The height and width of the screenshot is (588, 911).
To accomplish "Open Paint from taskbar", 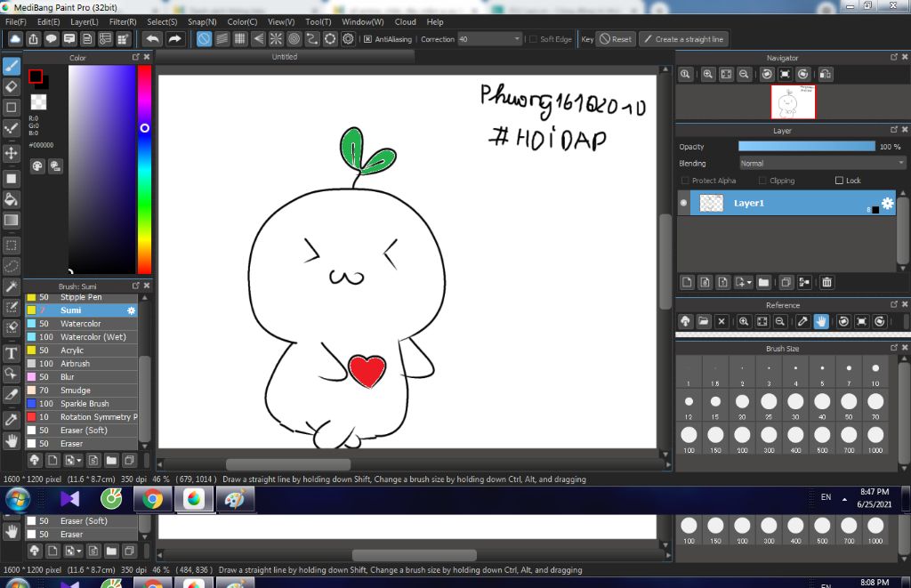I will tap(235, 499).
